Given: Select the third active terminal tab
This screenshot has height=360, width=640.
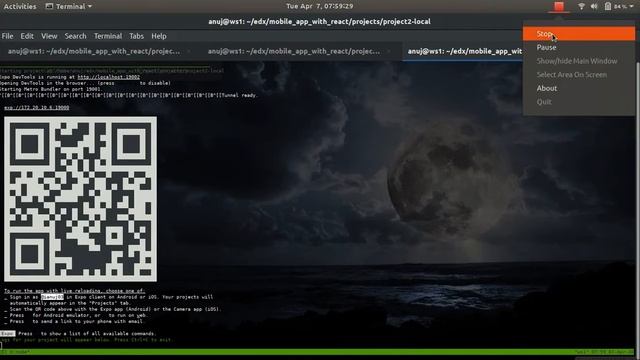Looking at the screenshot, I should pyautogui.click(x=464, y=51).
